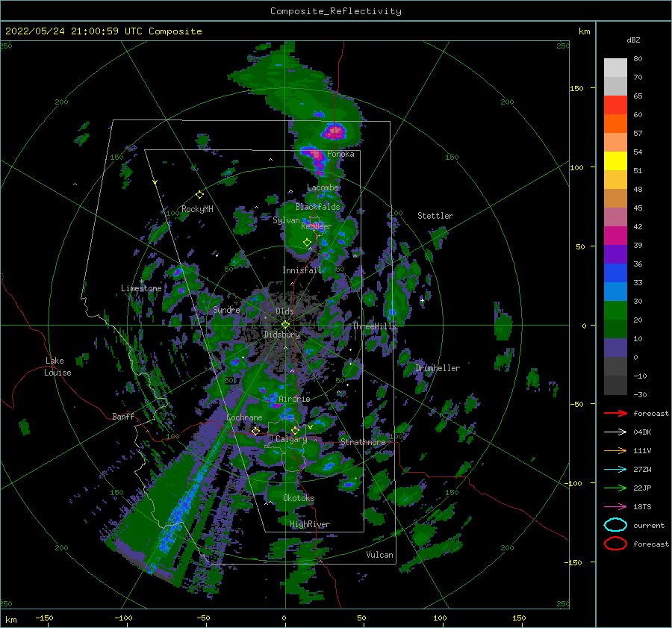Click the Lake Louise label

pyautogui.click(x=57, y=367)
